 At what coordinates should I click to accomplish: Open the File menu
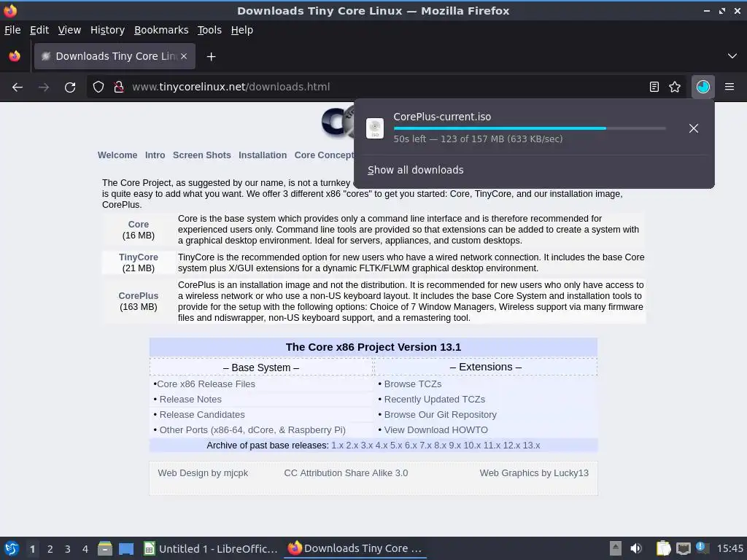coord(12,30)
